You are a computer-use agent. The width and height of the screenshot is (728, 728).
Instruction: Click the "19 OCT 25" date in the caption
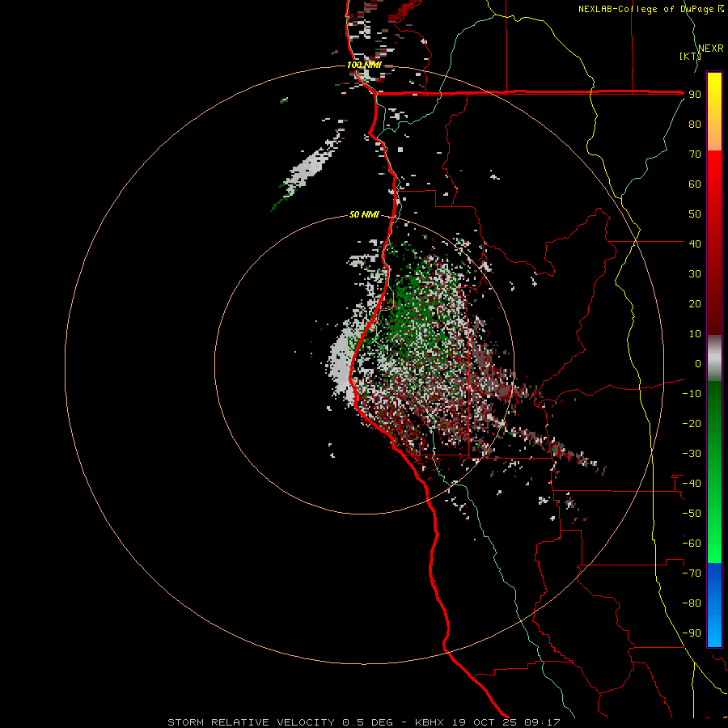[x=485, y=722]
